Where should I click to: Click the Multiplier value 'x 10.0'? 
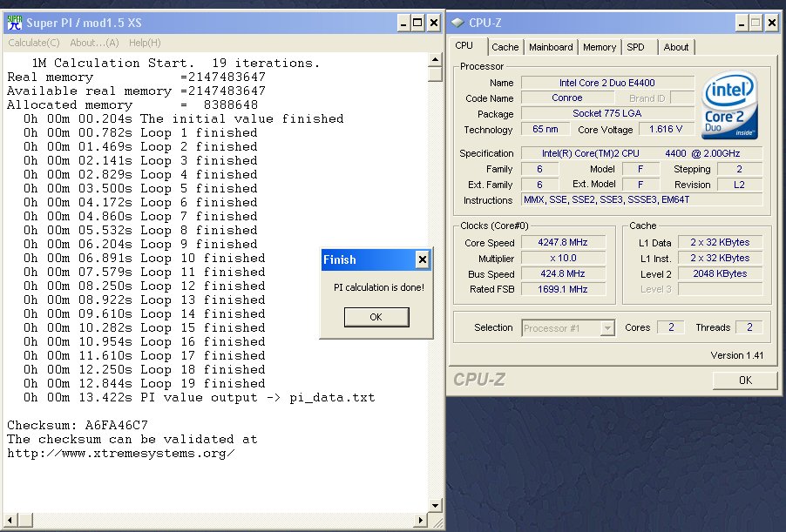[563, 258]
